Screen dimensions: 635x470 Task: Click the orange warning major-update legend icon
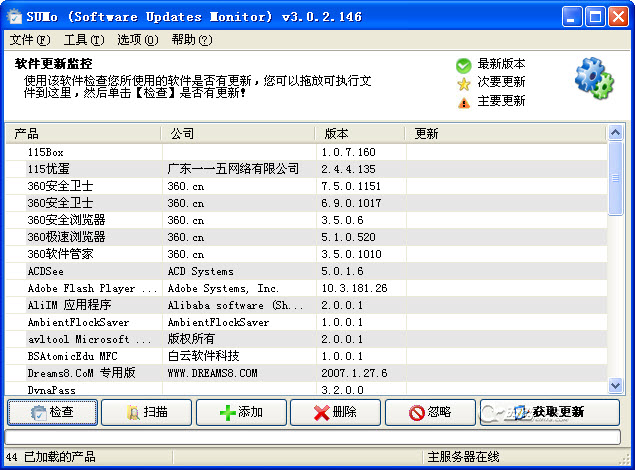tap(464, 103)
